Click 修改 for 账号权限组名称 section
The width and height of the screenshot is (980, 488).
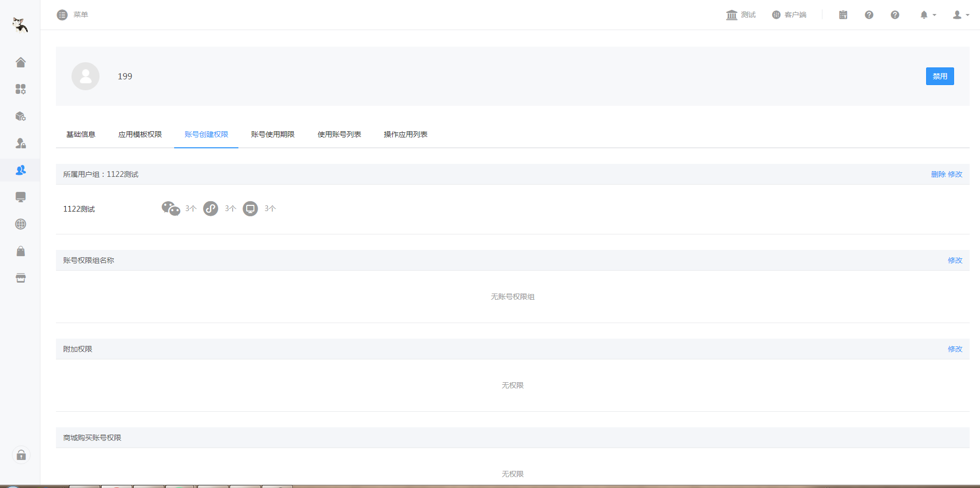[x=955, y=260]
